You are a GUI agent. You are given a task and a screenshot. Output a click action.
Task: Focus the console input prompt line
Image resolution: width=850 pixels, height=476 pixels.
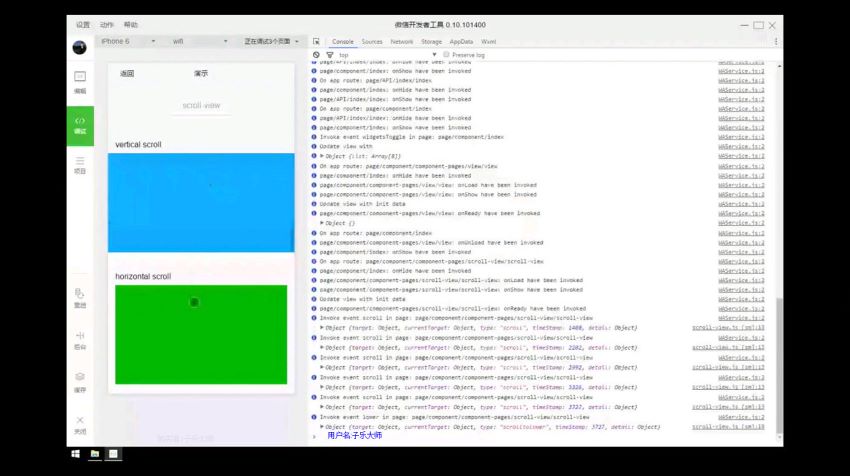point(542,436)
